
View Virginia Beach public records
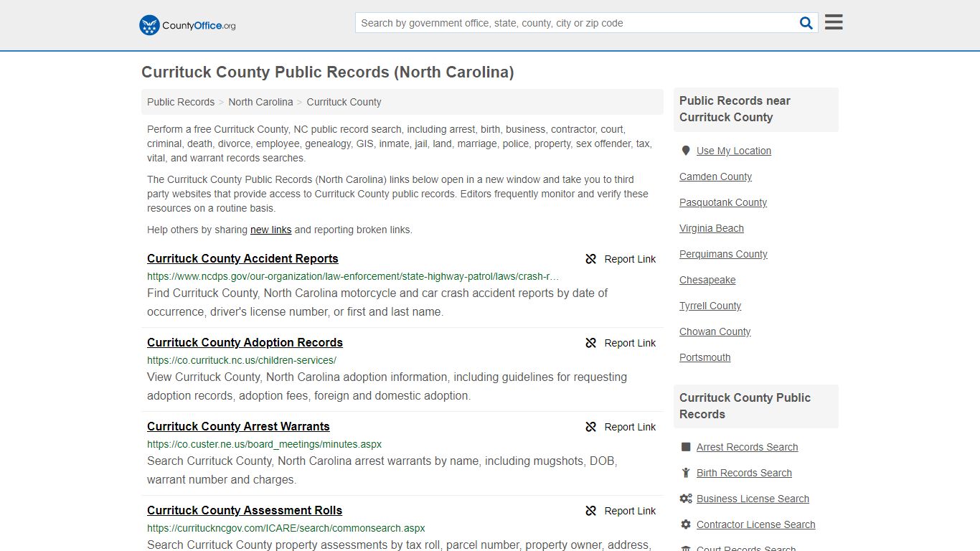[x=712, y=228]
